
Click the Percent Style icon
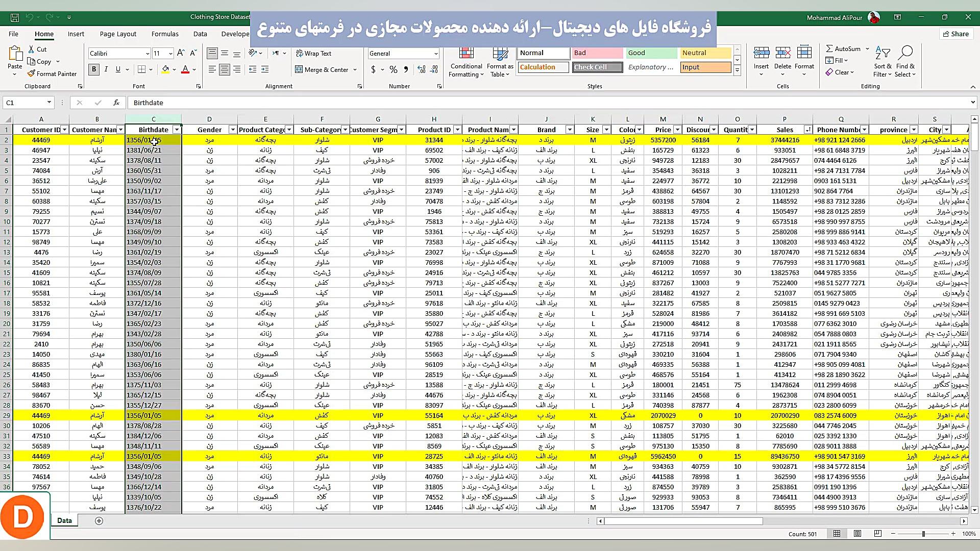(393, 69)
